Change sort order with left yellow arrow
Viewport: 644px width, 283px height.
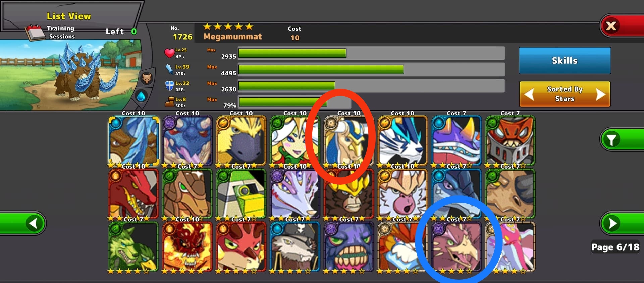529,94
